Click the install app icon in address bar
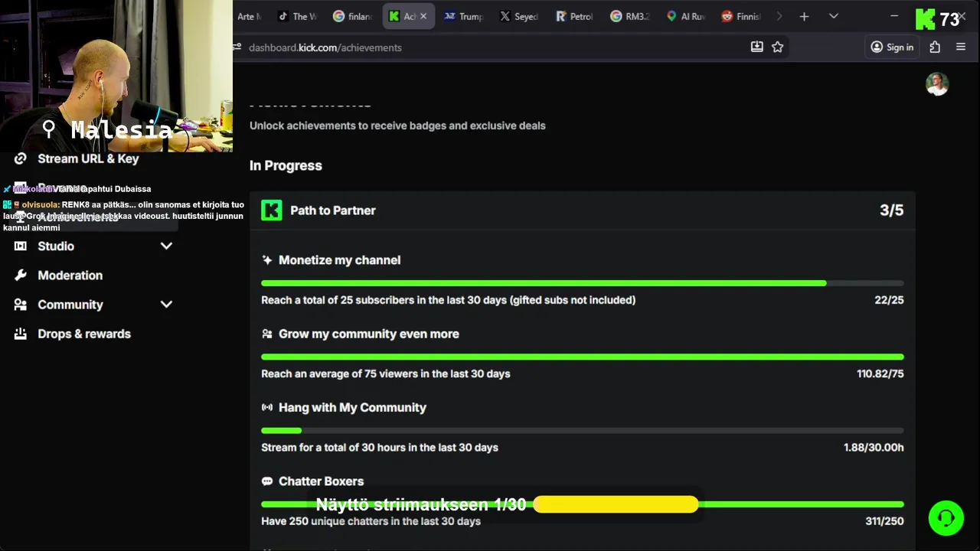 757,47
